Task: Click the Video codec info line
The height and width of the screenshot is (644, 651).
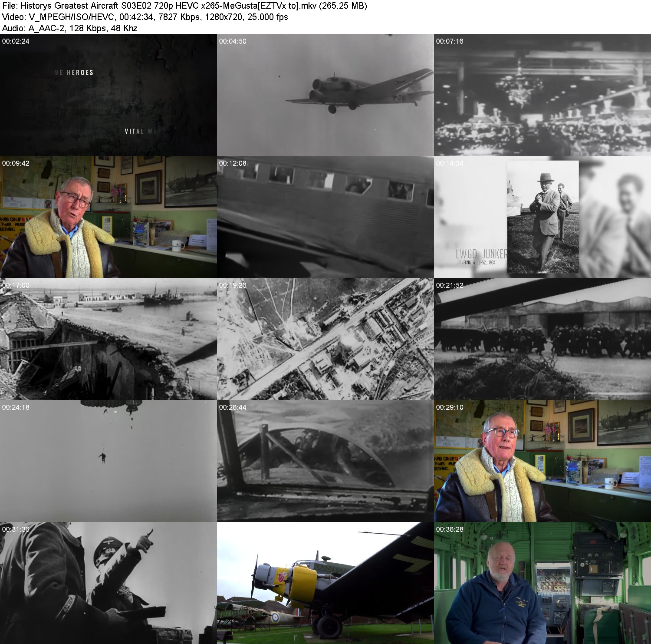Action: 145,17
